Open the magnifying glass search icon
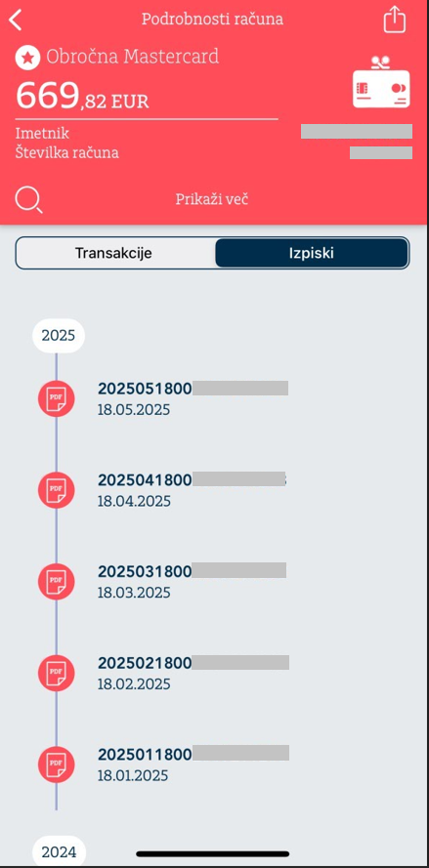The image size is (429, 868). [x=28, y=200]
